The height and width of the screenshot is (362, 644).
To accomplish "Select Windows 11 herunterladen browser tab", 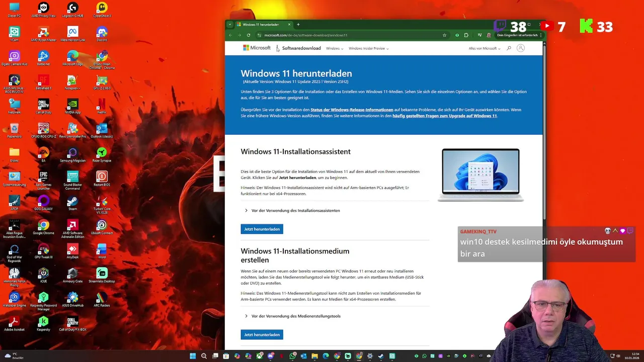I will [x=263, y=24].
